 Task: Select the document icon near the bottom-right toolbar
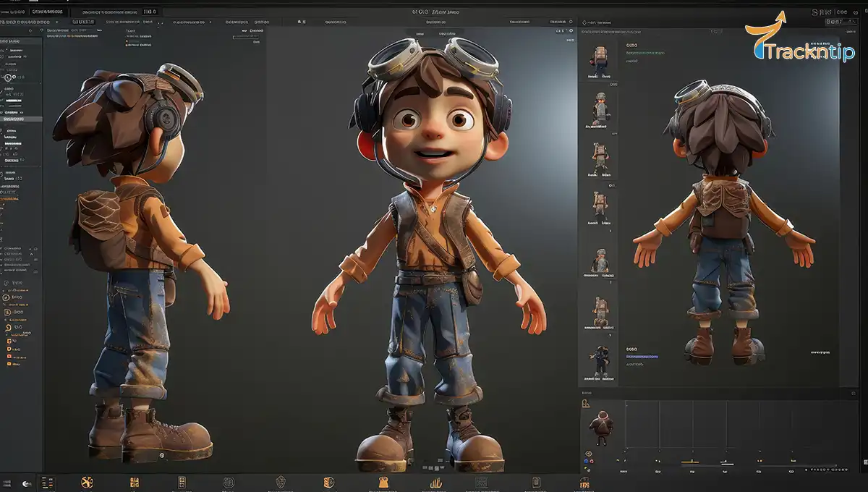(x=535, y=481)
